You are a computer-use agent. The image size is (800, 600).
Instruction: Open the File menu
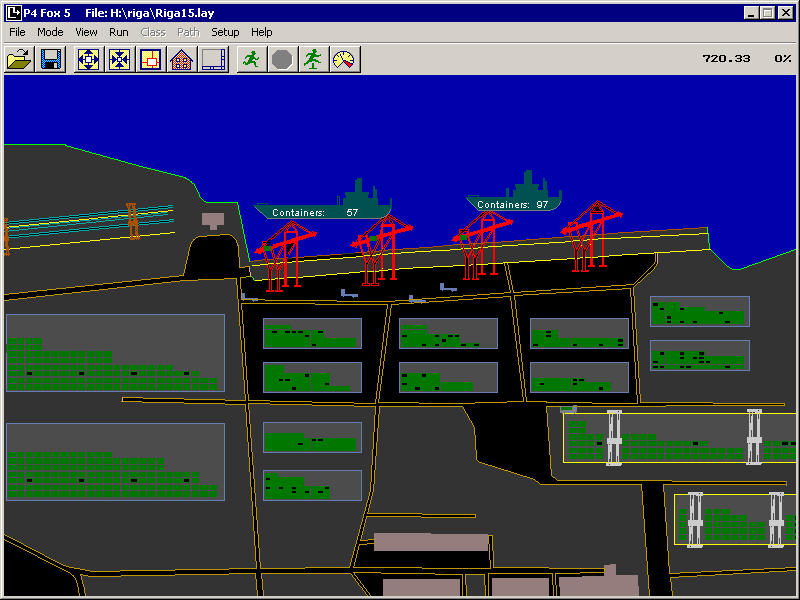click(x=18, y=32)
